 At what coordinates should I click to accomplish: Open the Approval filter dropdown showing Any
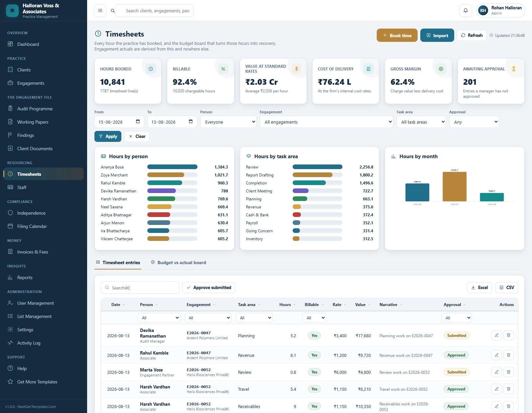[474, 122]
